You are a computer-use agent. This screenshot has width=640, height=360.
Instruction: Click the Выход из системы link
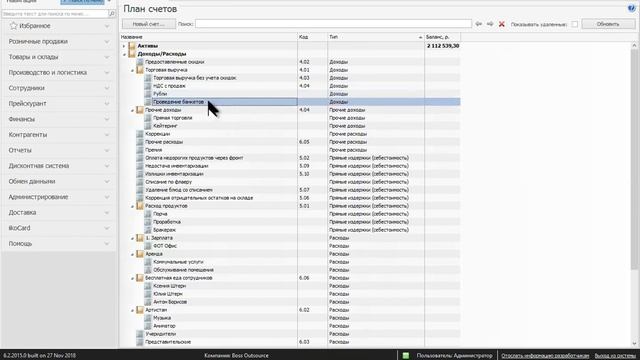[615, 356]
